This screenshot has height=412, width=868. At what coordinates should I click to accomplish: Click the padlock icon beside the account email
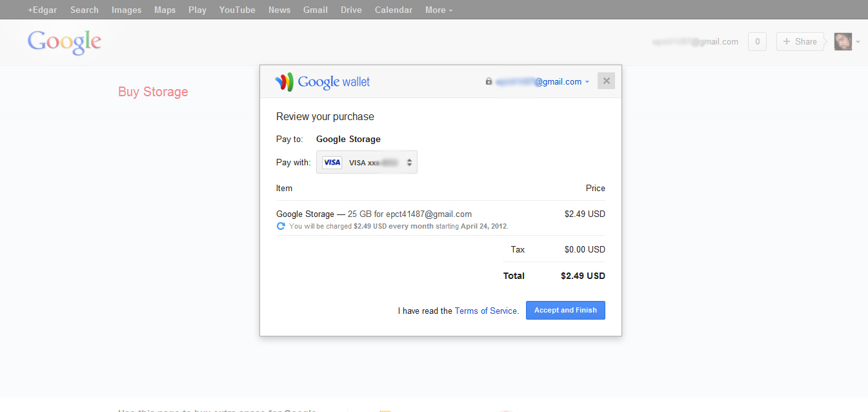tap(489, 81)
